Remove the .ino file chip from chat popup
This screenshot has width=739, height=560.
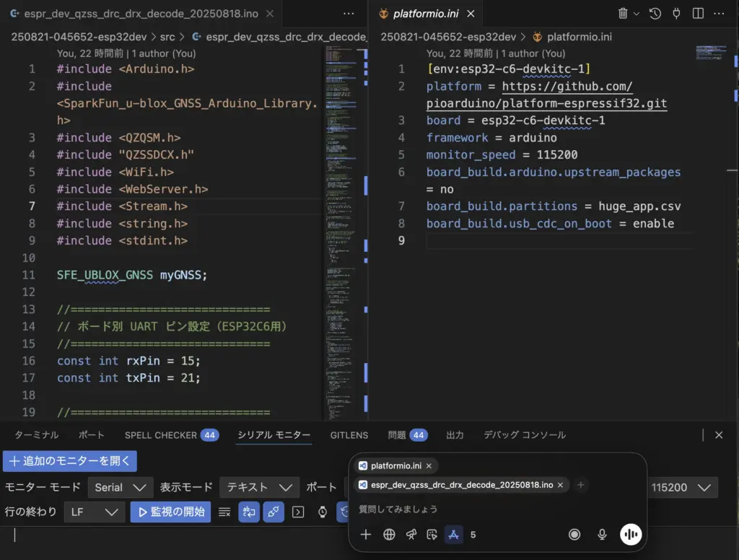(x=560, y=484)
